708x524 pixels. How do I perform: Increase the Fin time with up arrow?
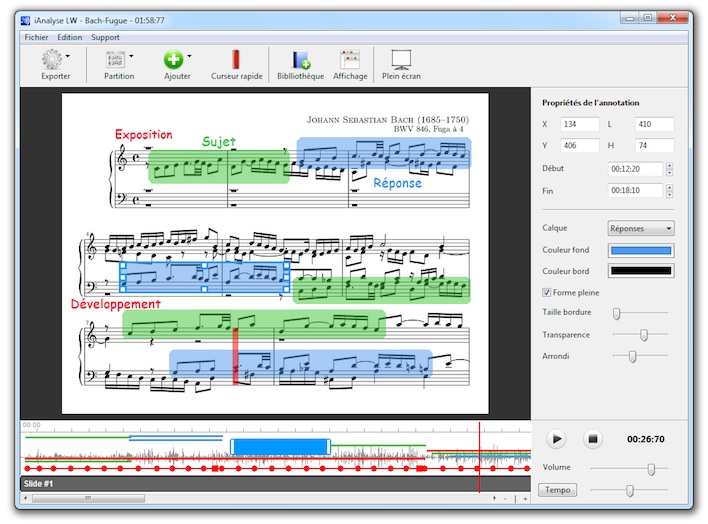[x=669, y=187]
